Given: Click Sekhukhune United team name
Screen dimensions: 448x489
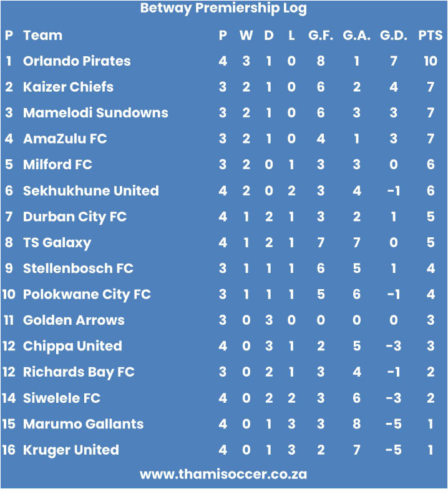Looking at the screenshot, I should pos(90,190).
